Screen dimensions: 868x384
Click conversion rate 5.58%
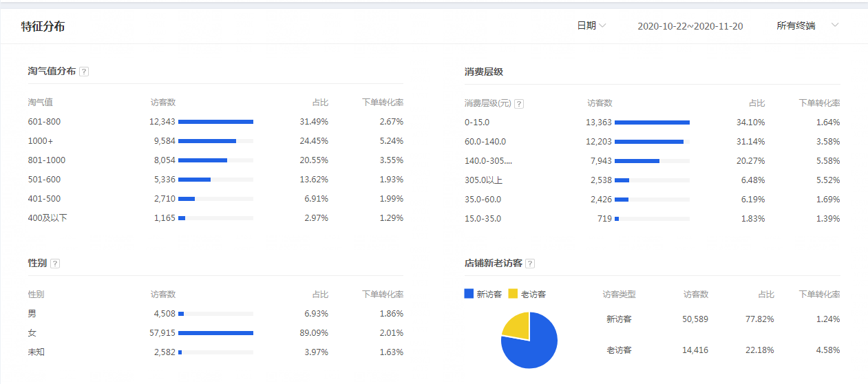coord(827,161)
